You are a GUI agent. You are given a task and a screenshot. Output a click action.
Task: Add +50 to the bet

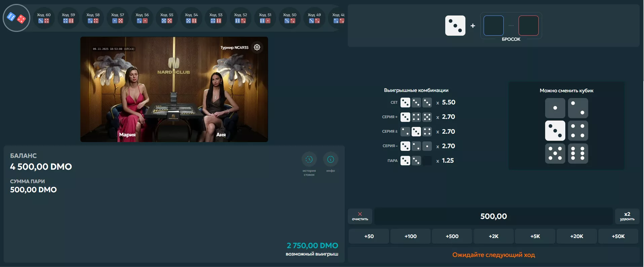point(369,236)
